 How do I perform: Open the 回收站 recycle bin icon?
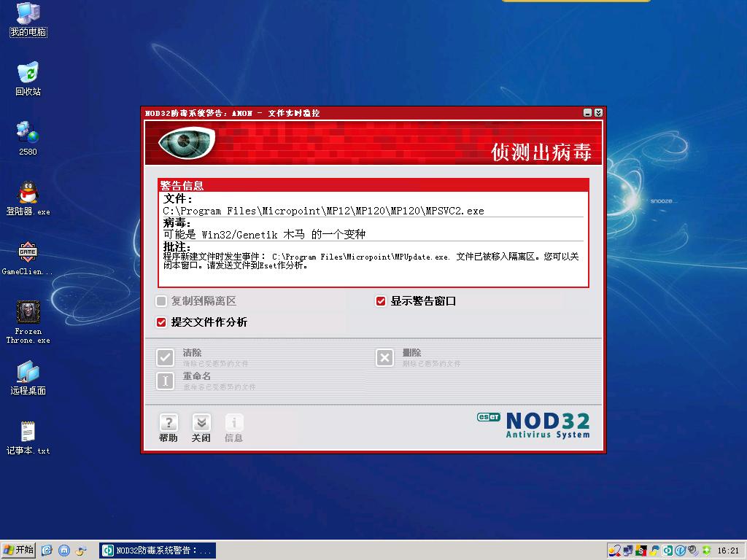click(x=28, y=79)
